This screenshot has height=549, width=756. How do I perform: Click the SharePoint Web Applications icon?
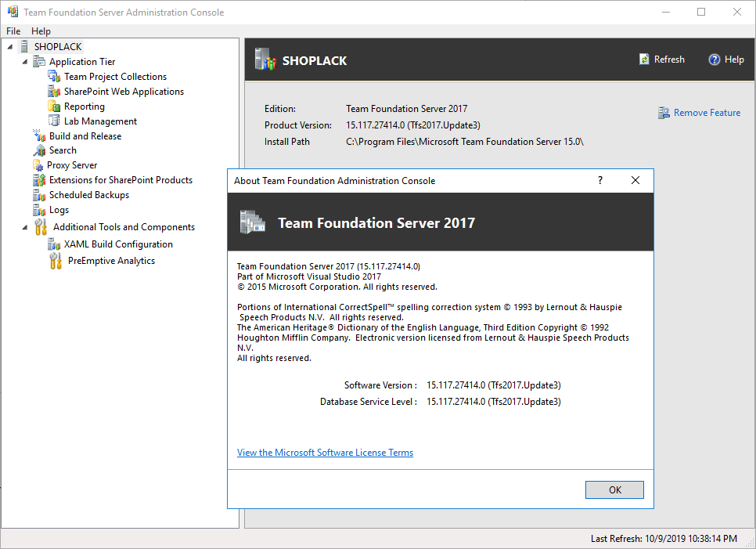coord(54,91)
